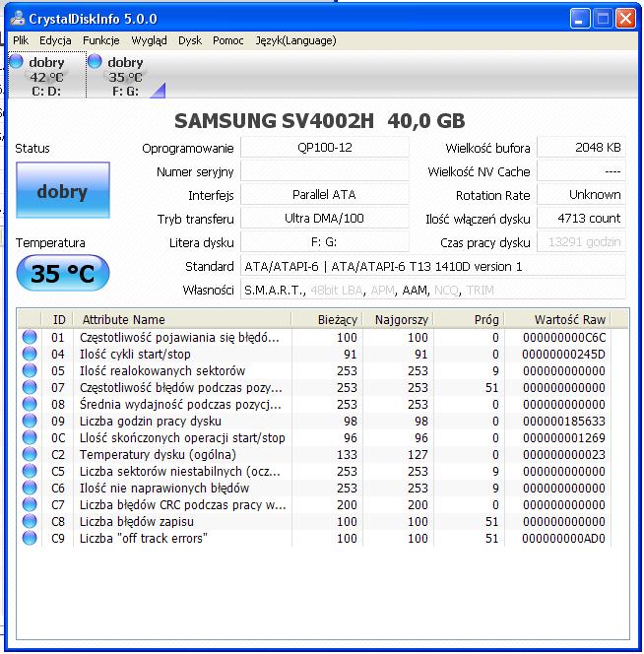
Task: Select row Temperatury dysku (ogólna)
Action: coord(315,454)
